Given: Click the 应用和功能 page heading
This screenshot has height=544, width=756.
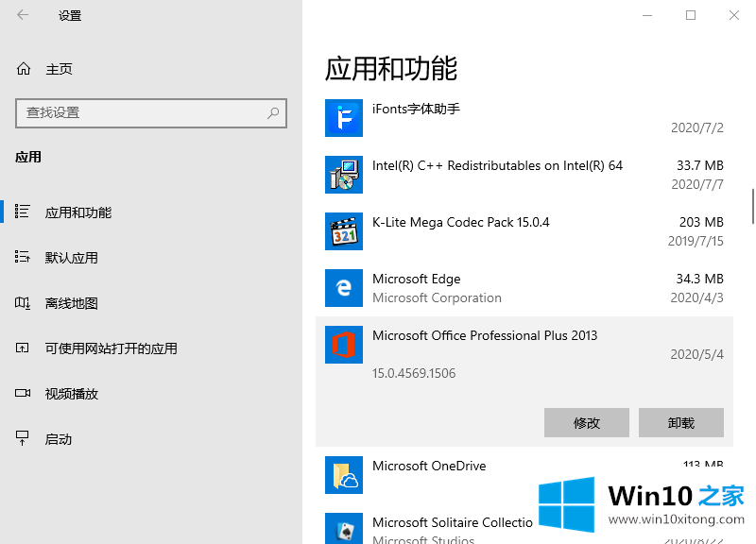Looking at the screenshot, I should click(391, 69).
